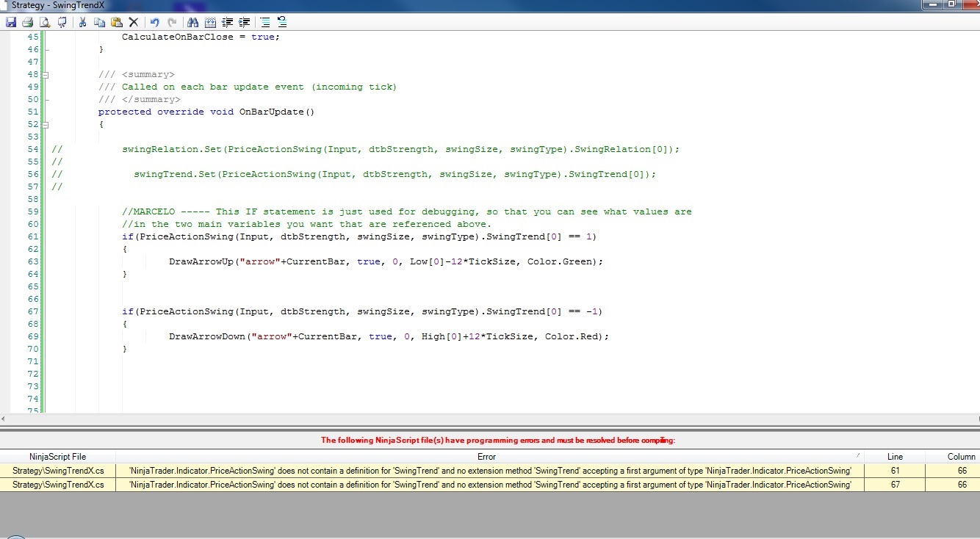Screen dimensions: 980x539
Task: Select the error row for line 61
Action: [x=490, y=471]
